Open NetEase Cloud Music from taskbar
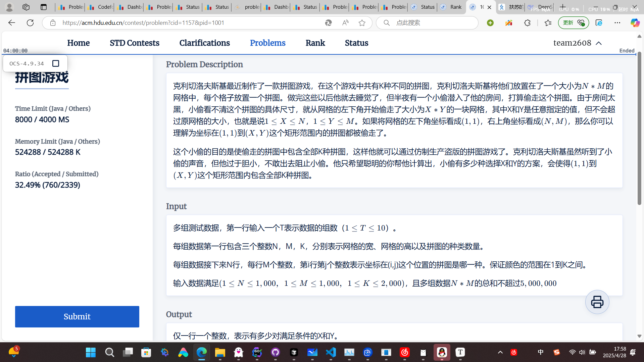The height and width of the screenshot is (362, 644). tap(405, 352)
